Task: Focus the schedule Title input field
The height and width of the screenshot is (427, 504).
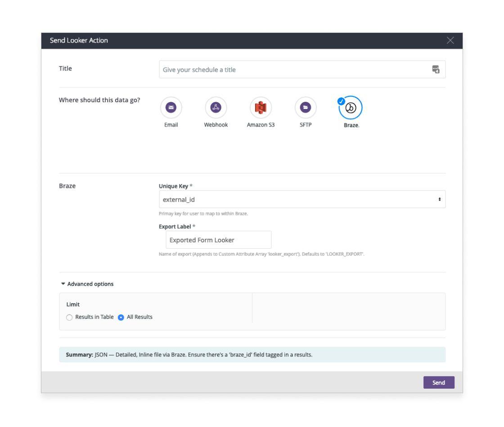Action: [292, 70]
